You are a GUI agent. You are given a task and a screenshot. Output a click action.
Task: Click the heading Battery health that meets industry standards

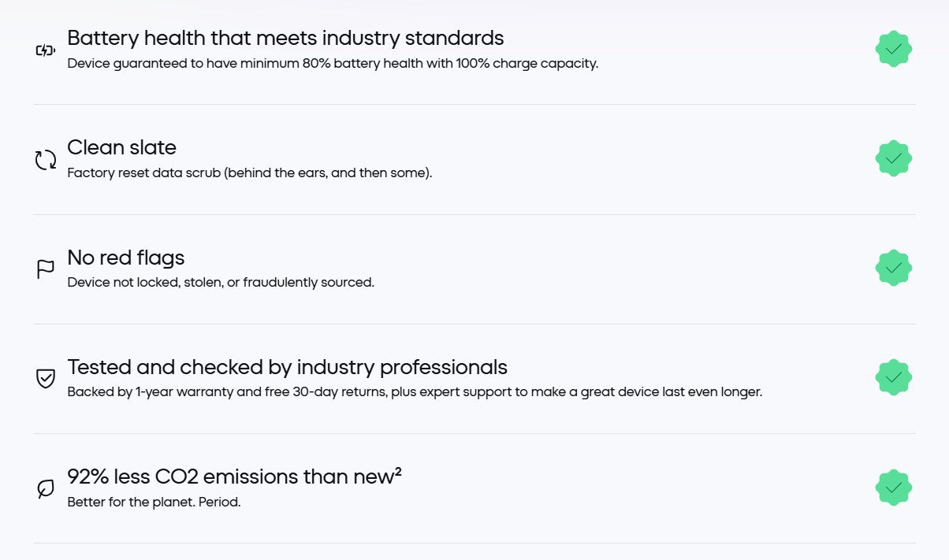[x=285, y=38]
